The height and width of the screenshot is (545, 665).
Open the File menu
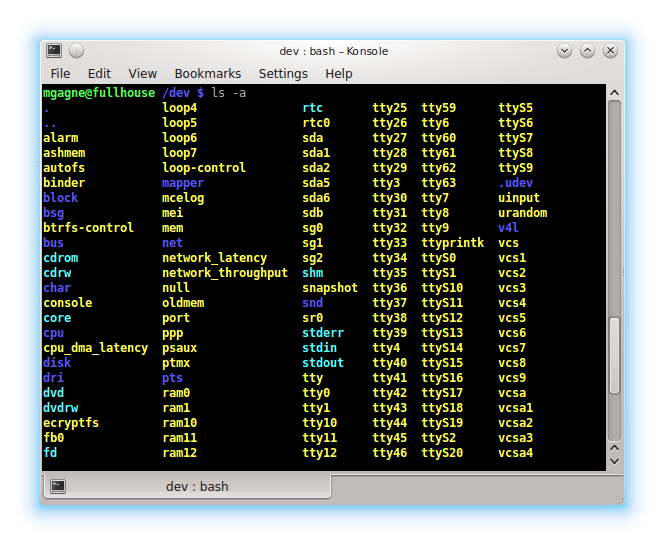coord(60,73)
